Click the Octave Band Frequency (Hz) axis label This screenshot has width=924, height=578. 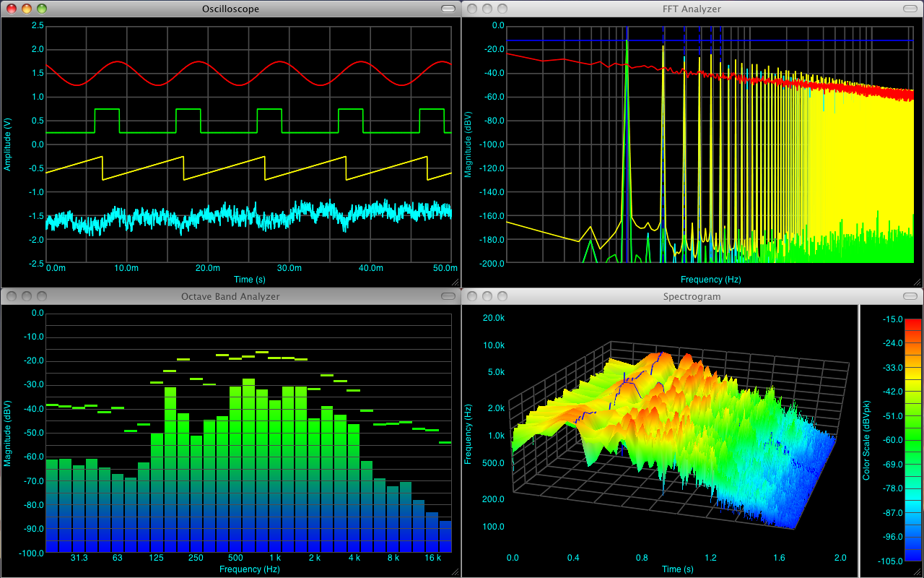(249, 569)
